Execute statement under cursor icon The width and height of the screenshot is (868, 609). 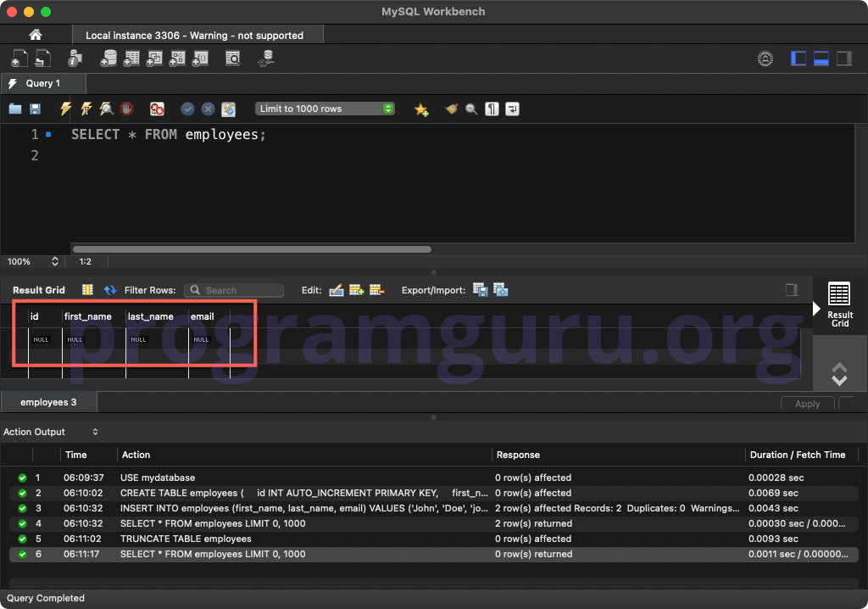click(86, 109)
